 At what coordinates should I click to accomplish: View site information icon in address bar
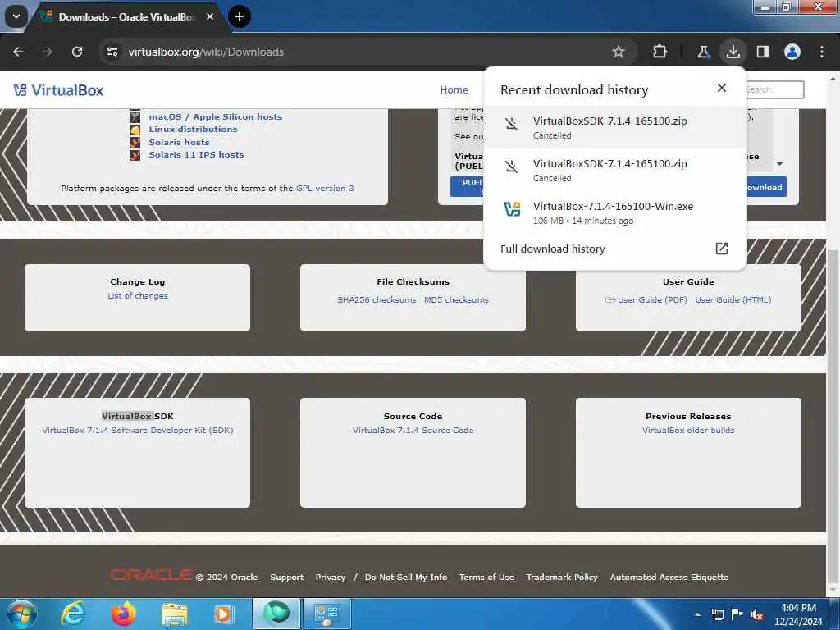[112, 52]
